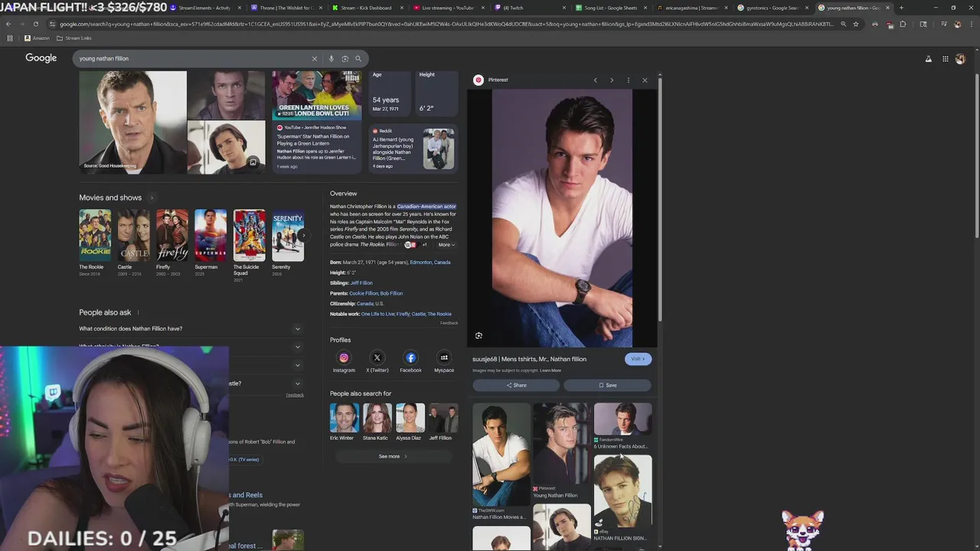Bookmark this page with the star icon
Viewport: 980px width, 551px height.
point(856,24)
